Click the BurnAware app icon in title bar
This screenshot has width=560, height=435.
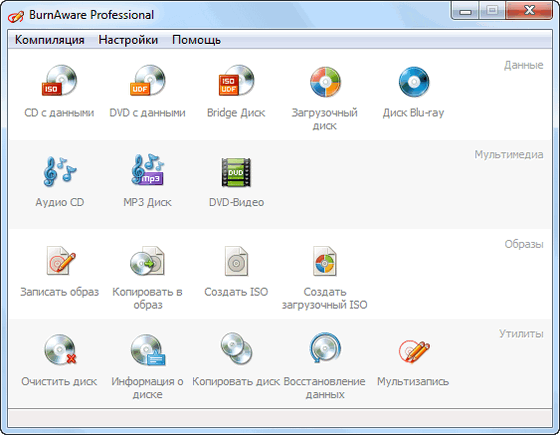click(x=16, y=16)
